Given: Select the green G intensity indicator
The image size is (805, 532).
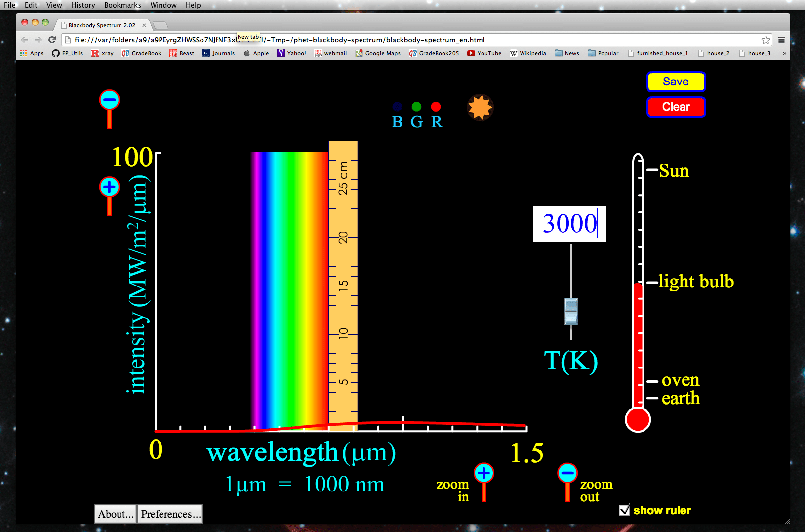Looking at the screenshot, I should click(x=416, y=106).
